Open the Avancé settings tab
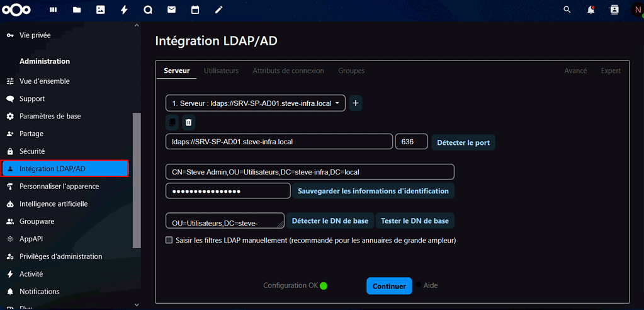 click(x=575, y=71)
